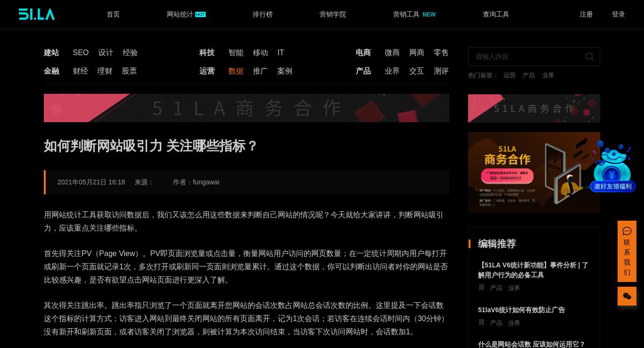644x348 pixels.
Task: Click 业界 tag under 事件分析 article
Action: (x=514, y=288)
